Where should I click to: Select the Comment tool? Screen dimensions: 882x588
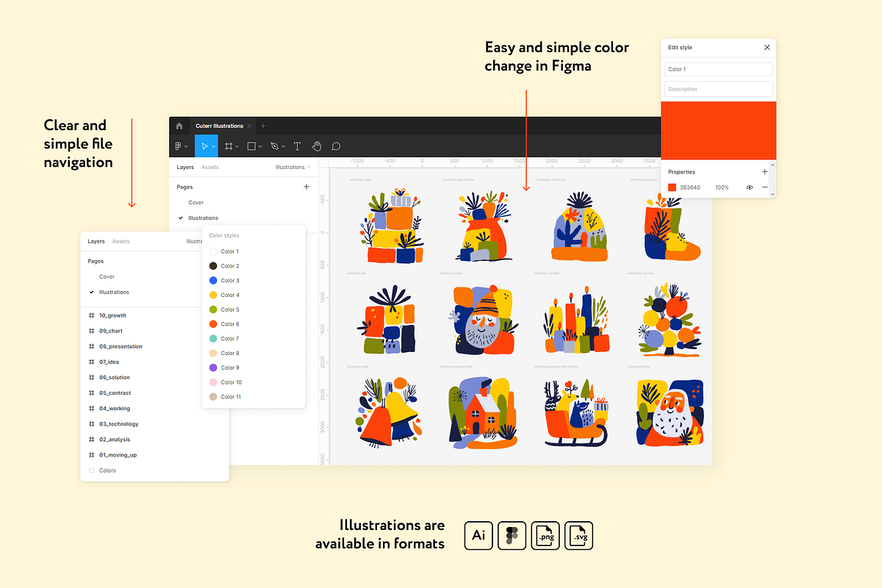(336, 146)
